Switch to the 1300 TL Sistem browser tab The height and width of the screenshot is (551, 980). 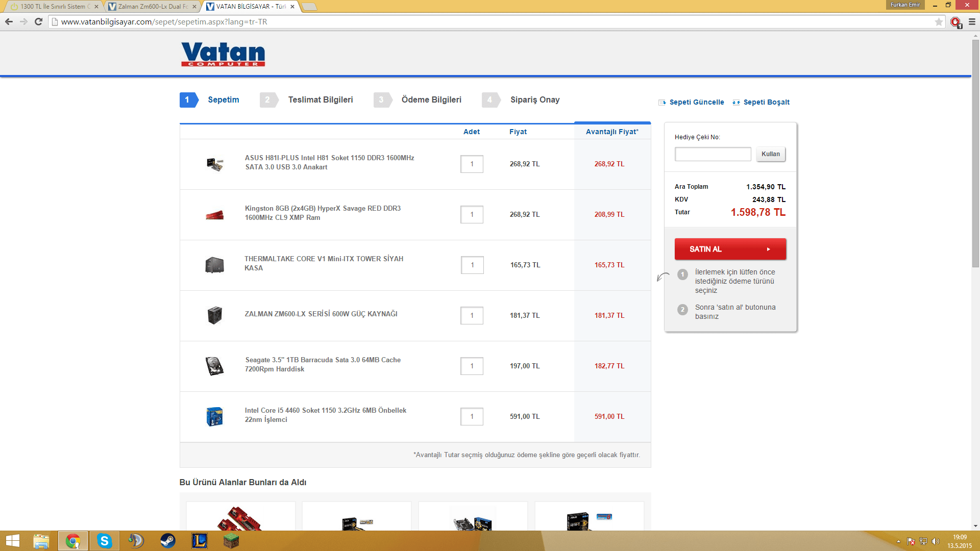(52, 7)
